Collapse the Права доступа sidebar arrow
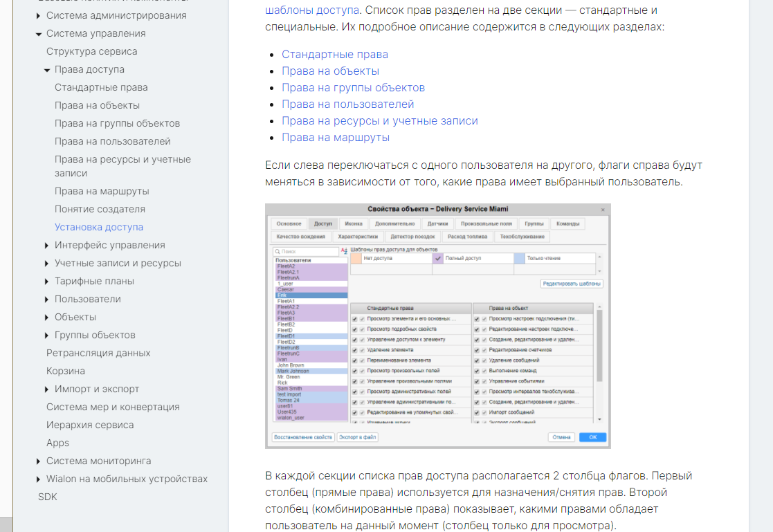Viewport: 773px width, 532px height. [47, 69]
